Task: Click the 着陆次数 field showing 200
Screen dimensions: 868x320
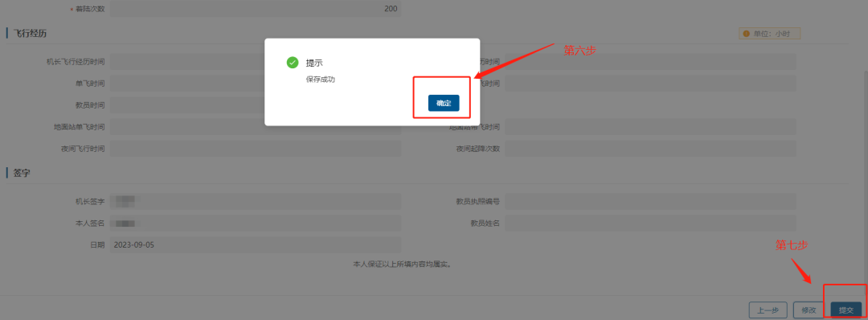Action: point(256,9)
